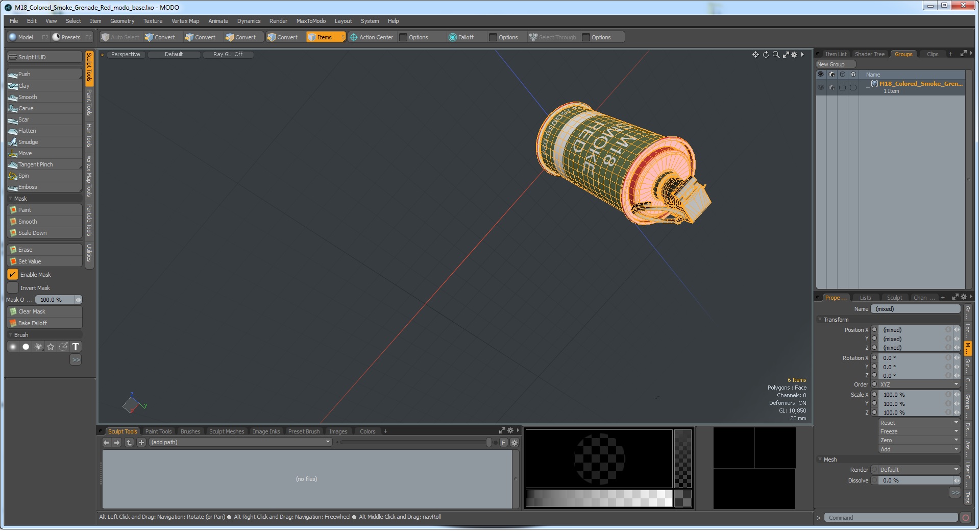Viewport: 980px width, 531px height.
Task: Select the Flatten sculpt tool
Action: [x=44, y=131]
